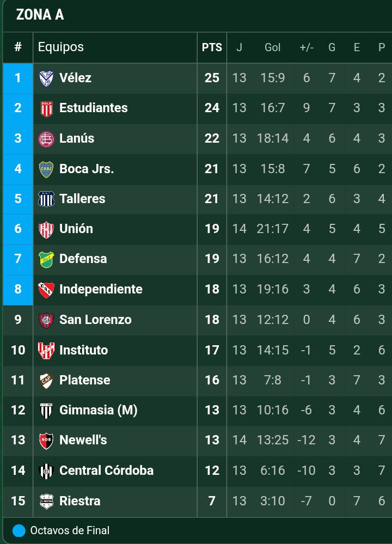The image size is (392, 544).
Task: Click the Newell's team shield
Action: 46,441
